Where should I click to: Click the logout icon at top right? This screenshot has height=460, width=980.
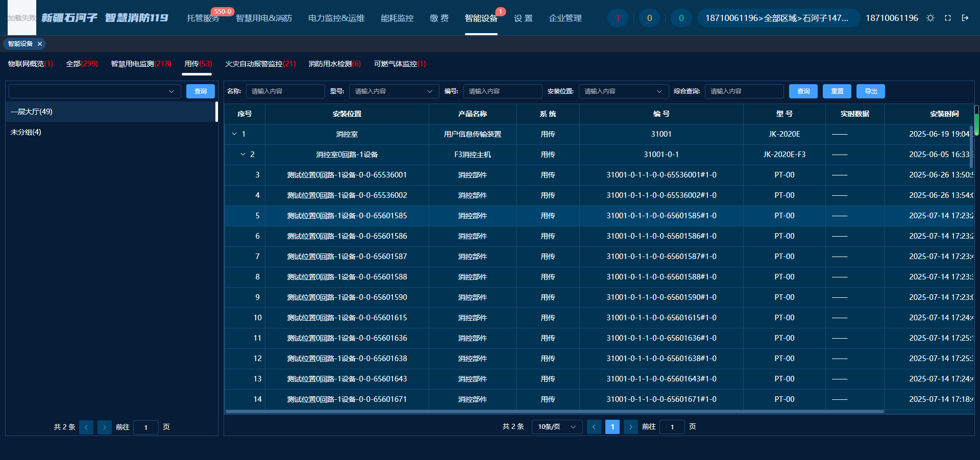965,18
